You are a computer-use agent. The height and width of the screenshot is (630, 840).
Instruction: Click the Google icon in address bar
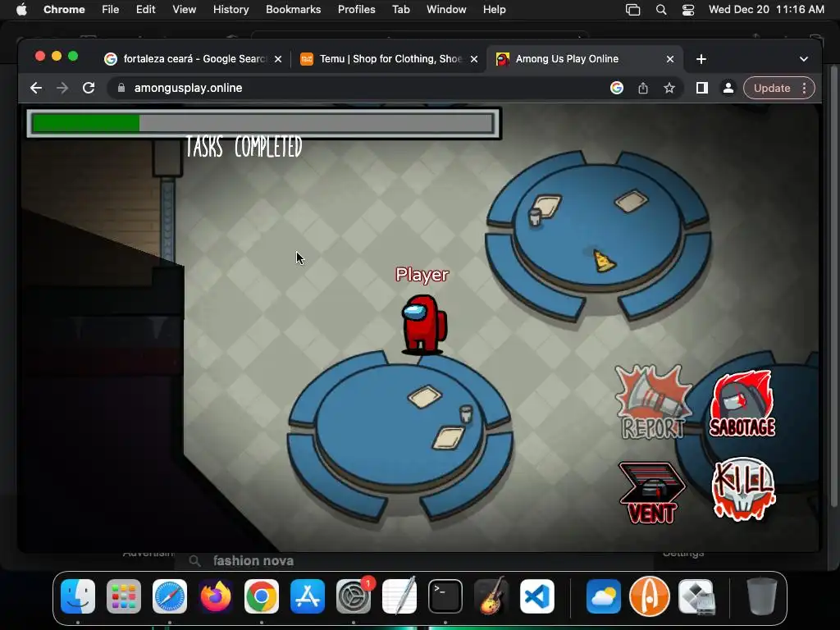(x=617, y=88)
